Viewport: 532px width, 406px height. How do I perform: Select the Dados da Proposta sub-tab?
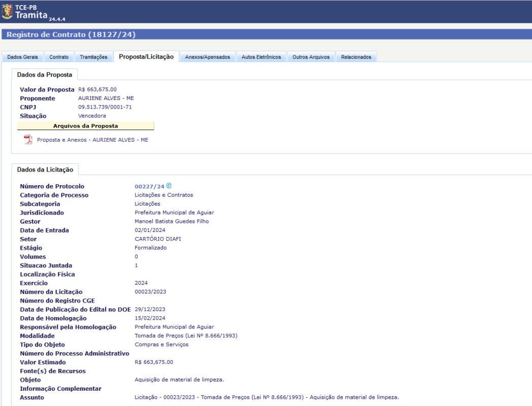pos(45,75)
